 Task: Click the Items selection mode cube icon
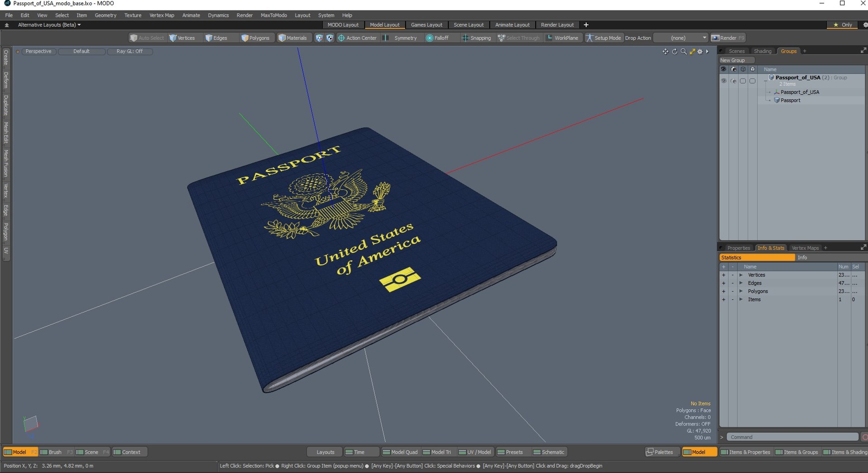coord(319,38)
